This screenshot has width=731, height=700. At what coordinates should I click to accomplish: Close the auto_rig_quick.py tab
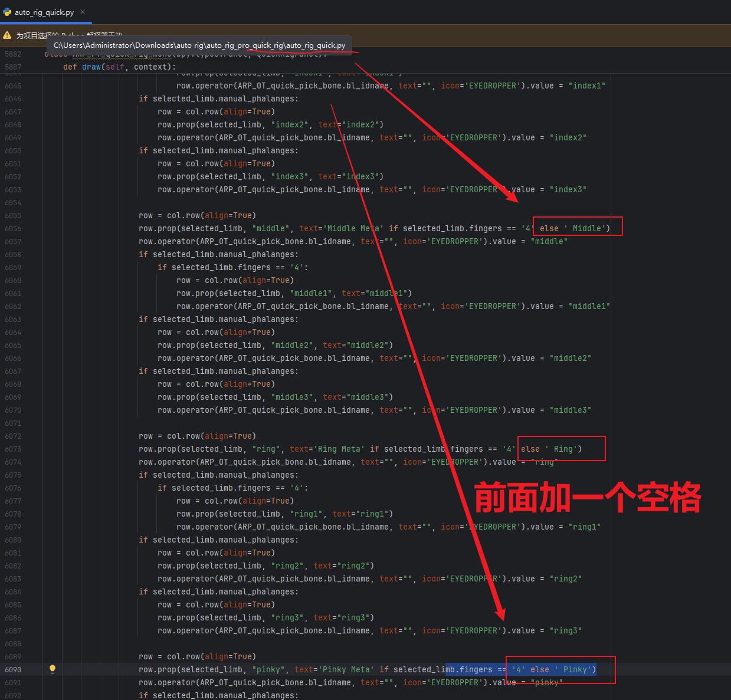coord(83,12)
